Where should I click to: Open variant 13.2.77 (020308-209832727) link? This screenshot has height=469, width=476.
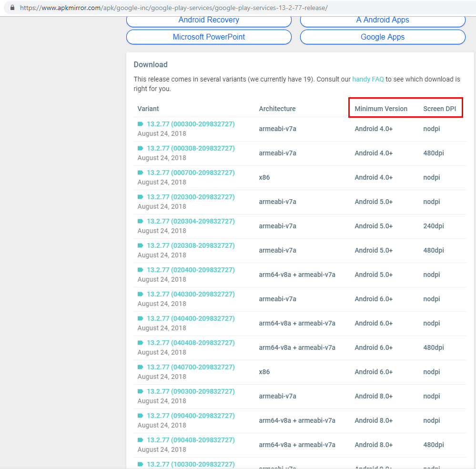point(191,245)
